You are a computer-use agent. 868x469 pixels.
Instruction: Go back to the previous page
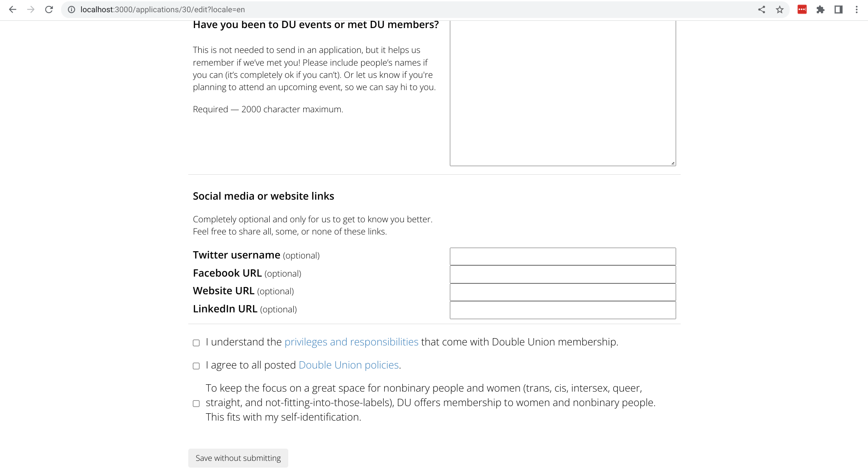(x=13, y=10)
